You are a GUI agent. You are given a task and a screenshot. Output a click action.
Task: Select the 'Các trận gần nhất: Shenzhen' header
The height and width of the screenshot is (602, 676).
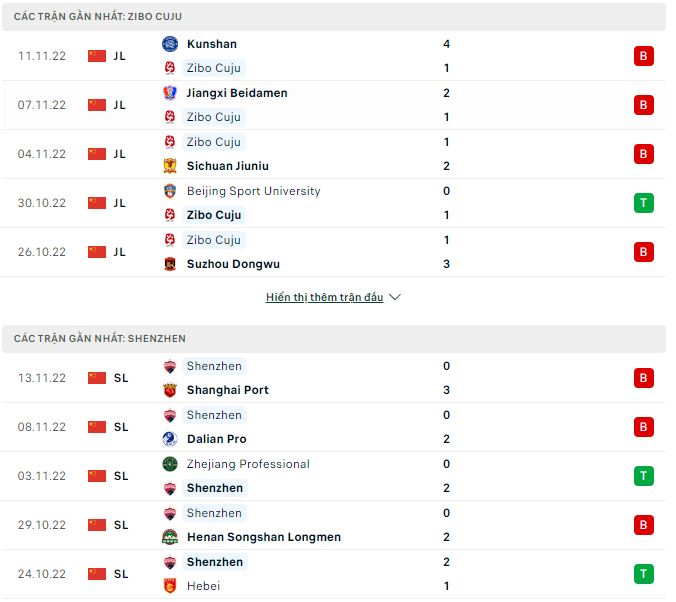pyautogui.click(x=100, y=339)
